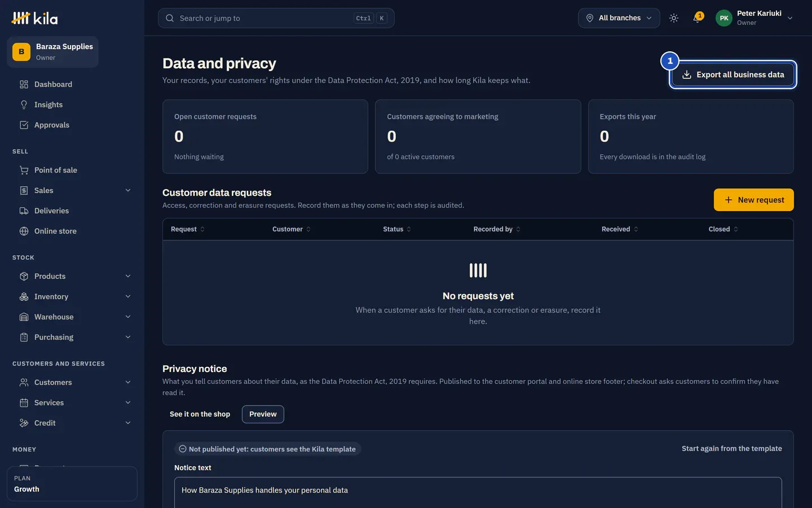Click the New request button
Image resolution: width=812 pixels, height=508 pixels.
tap(753, 200)
